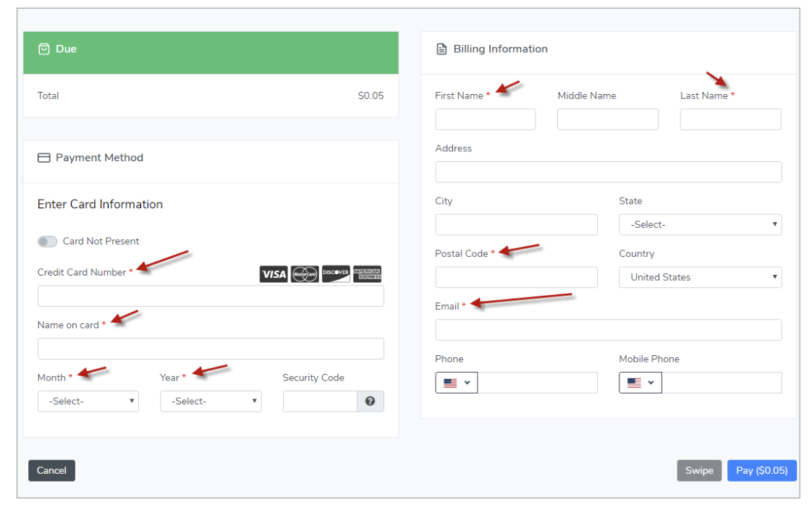812x515 pixels.
Task: Click the Due shopping bag icon
Action: pos(44,49)
